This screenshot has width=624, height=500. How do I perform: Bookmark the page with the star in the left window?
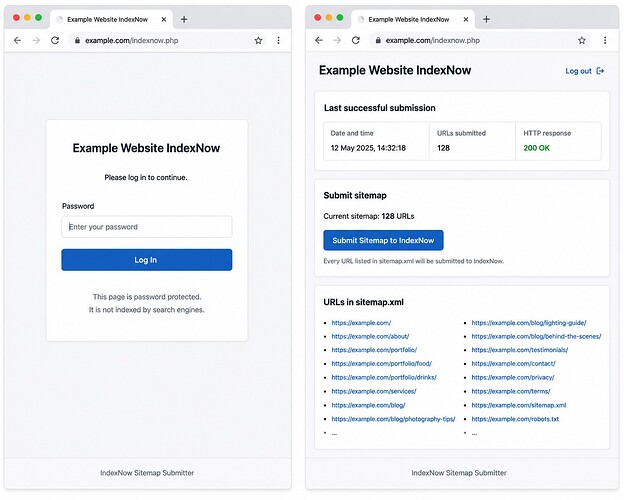pos(258,40)
